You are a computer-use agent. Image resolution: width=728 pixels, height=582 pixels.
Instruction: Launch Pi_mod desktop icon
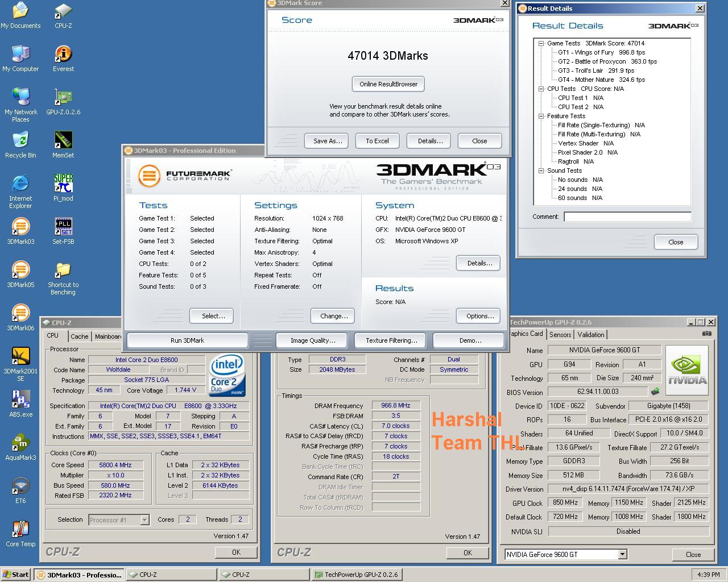tap(63, 188)
